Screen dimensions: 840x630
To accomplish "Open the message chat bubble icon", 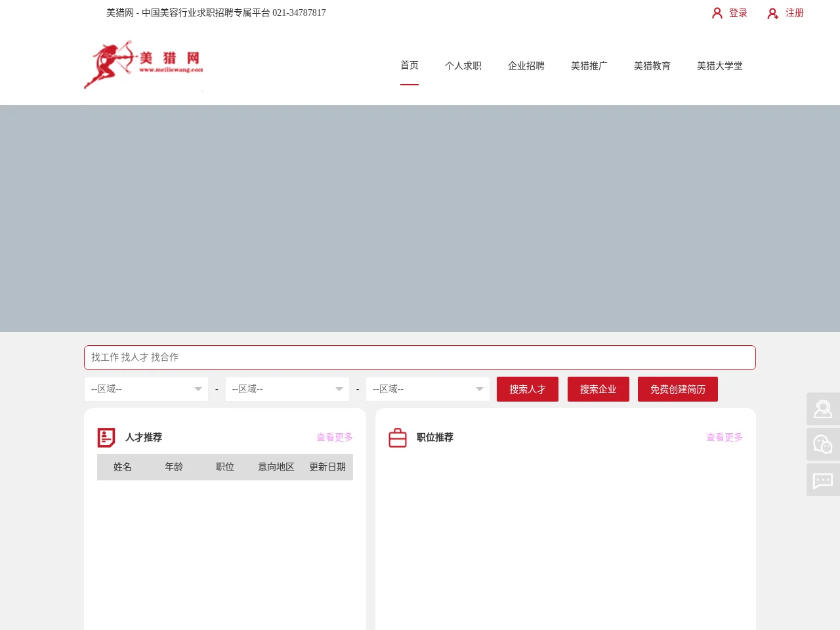I will [x=823, y=480].
